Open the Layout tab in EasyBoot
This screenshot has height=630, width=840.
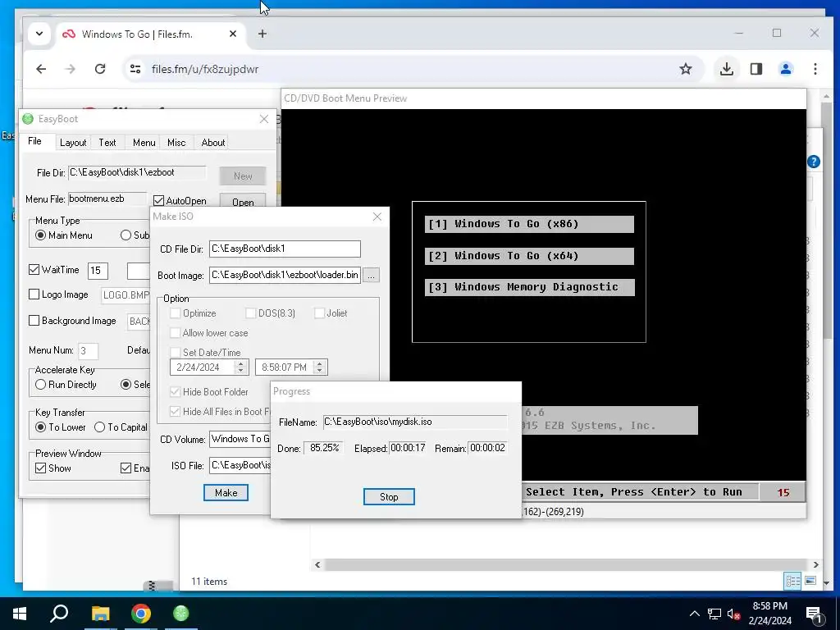click(73, 143)
